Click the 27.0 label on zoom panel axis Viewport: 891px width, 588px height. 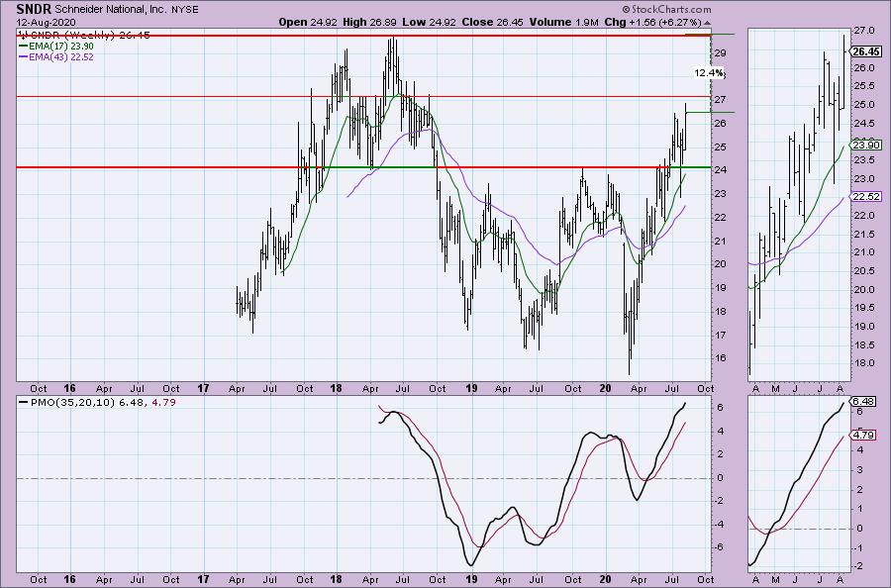(x=863, y=30)
